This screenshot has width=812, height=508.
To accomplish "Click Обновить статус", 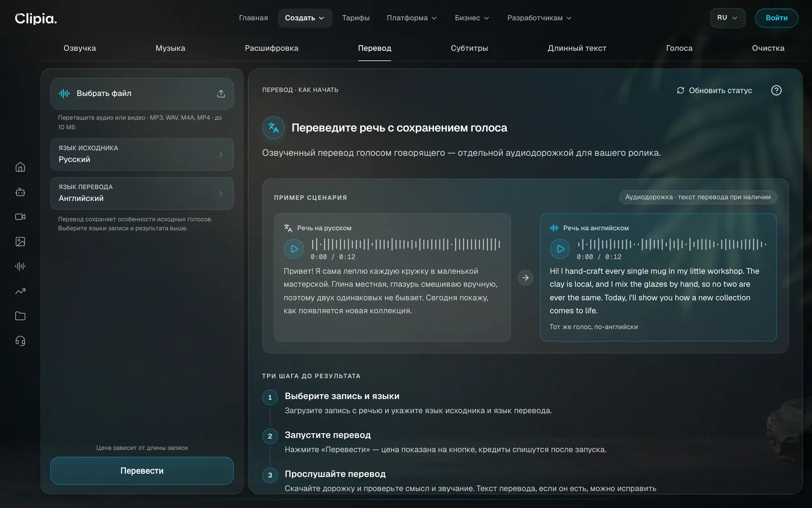I will pyautogui.click(x=715, y=90).
